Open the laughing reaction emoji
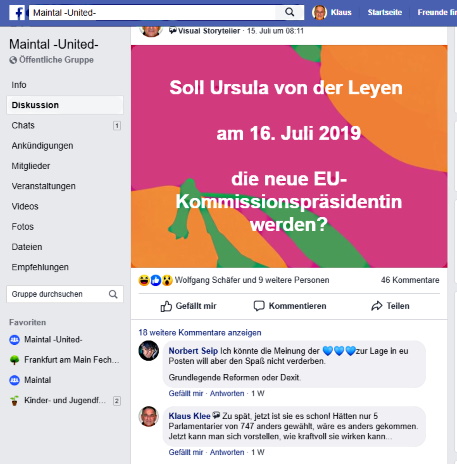The width and height of the screenshot is (457, 464). point(144,280)
